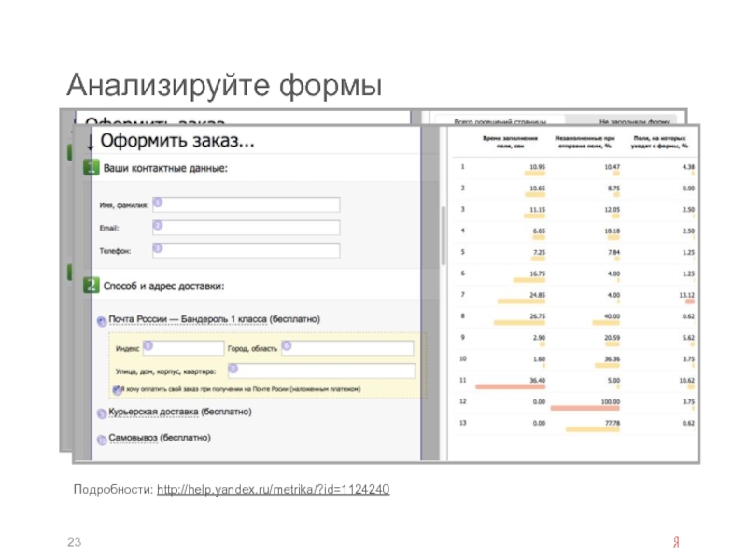Click header Поля, на которых уходят с формы
The height and width of the screenshot is (560, 747).
[x=659, y=142]
